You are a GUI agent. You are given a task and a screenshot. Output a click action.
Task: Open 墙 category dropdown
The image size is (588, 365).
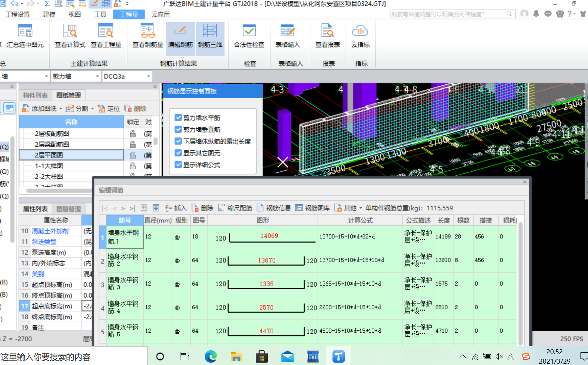(x=46, y=76)
